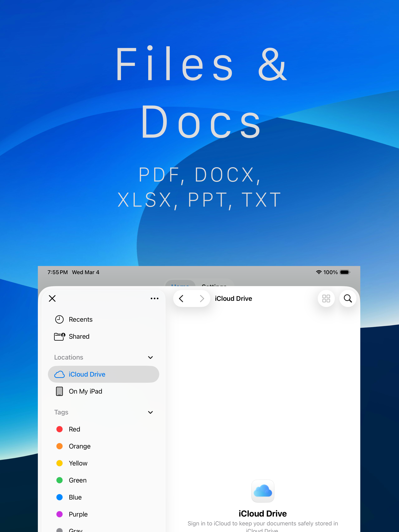Click the 7:55 PM clock in status bar
Image resolution: width=399 pixels, height=532 pixels.
(x=58, y=272)
